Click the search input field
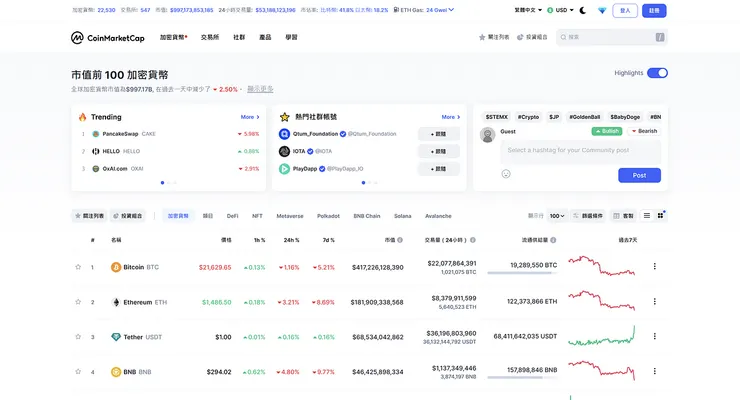Screen dimensions: 740x400 pyautogui.click(x=612, y=37)
